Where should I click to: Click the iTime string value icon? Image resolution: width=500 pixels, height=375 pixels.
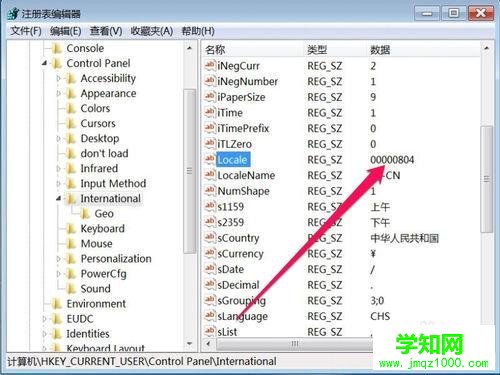point(209,112)
